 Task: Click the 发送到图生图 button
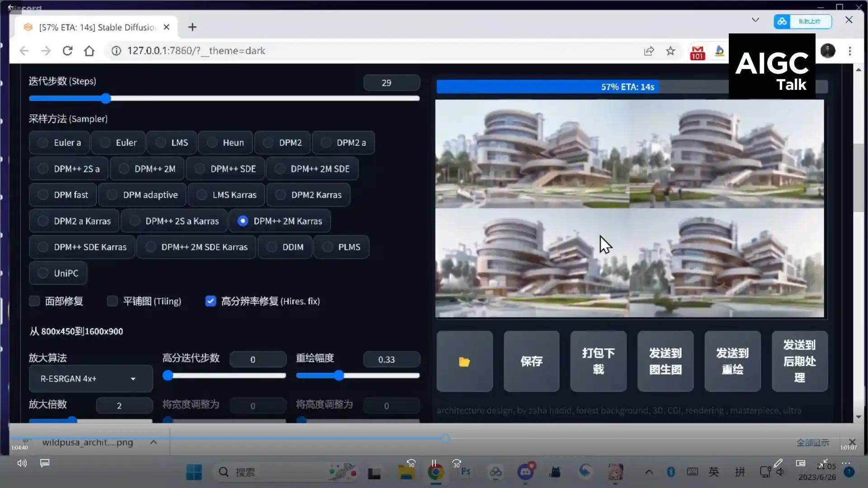(665, 361)
